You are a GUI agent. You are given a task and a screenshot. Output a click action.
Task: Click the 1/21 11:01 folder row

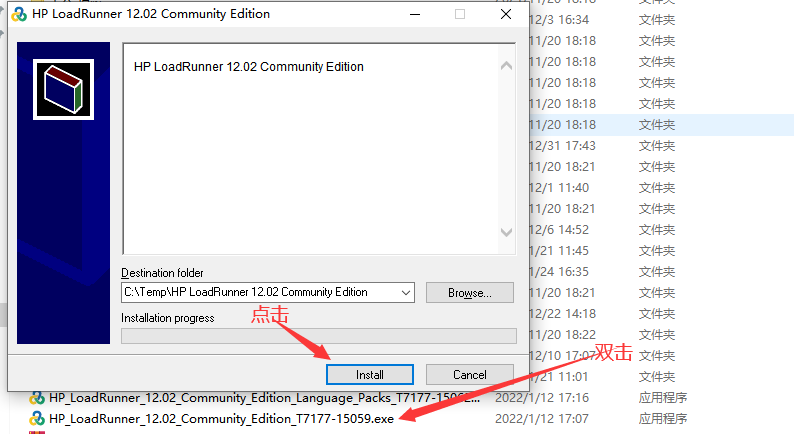pyautogui.click(x=661, y=377)
